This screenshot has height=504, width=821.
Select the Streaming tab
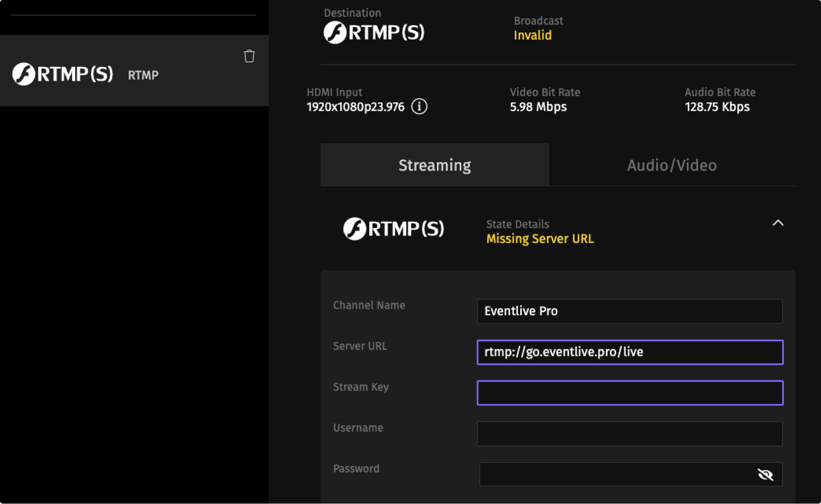[x=434, y=165]
